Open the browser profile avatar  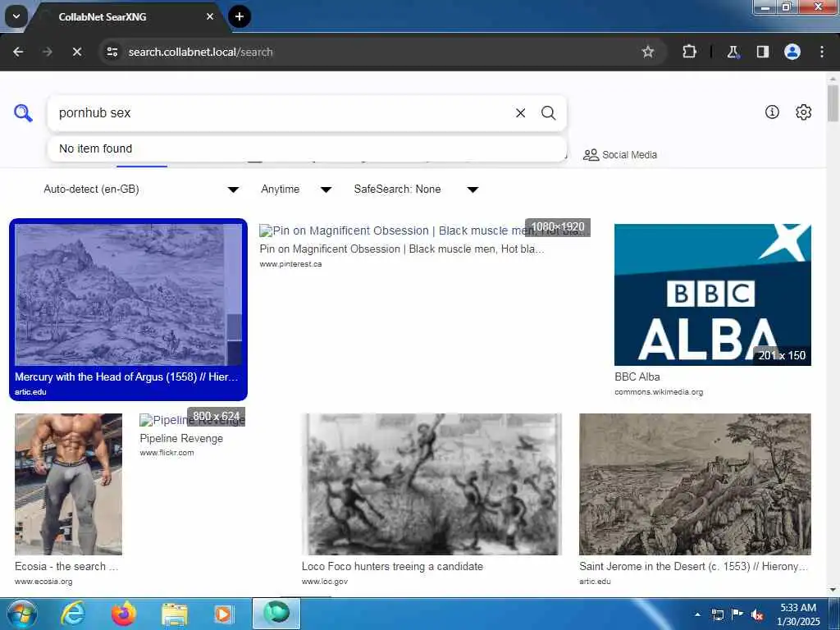point(792,52)
